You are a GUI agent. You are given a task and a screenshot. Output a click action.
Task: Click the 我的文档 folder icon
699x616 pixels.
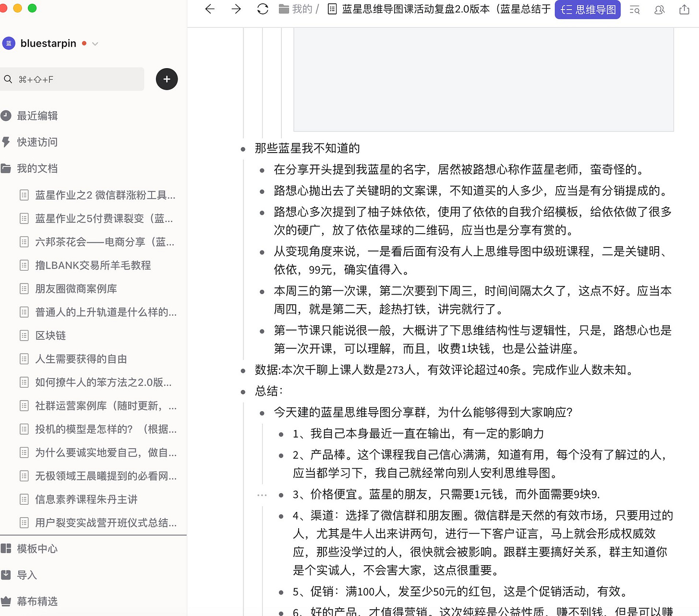coord(6,168)
